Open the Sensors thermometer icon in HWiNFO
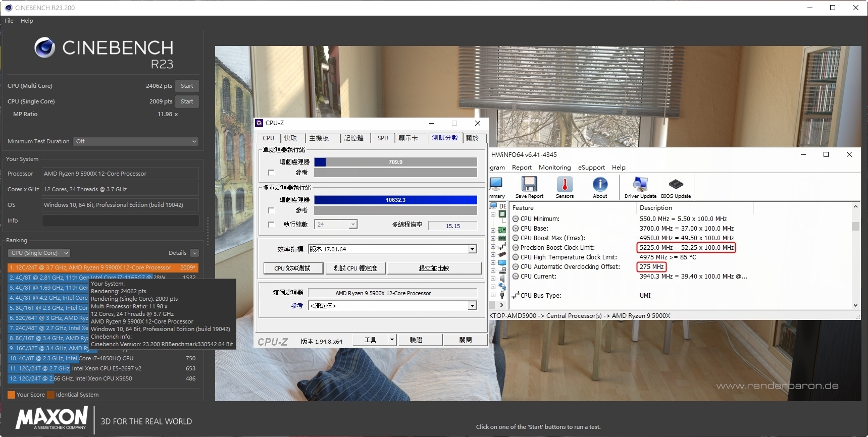Image resolution: width=868 pixels, height=437 pixels. click(565, 187)
